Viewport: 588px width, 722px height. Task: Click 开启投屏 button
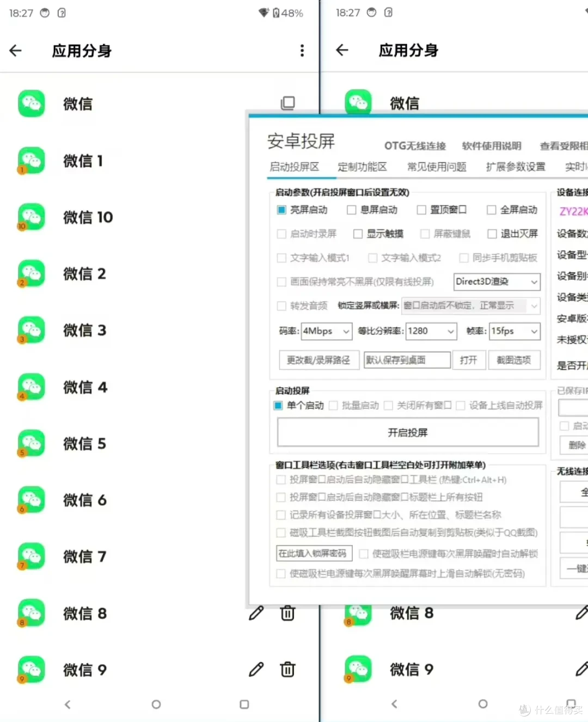pos(408,432)
